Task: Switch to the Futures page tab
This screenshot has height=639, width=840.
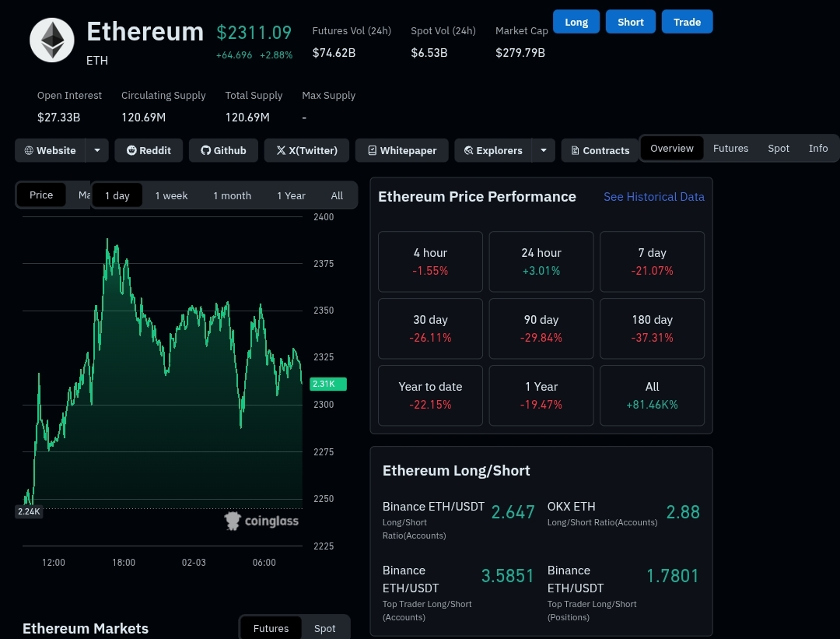Action: tap(730, 149)
